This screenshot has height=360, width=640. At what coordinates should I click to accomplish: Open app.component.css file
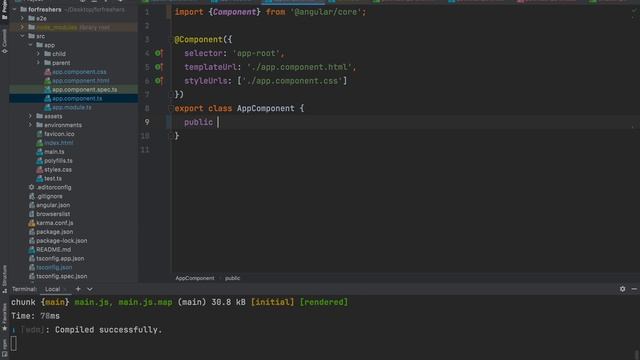[x=79, y=72]
